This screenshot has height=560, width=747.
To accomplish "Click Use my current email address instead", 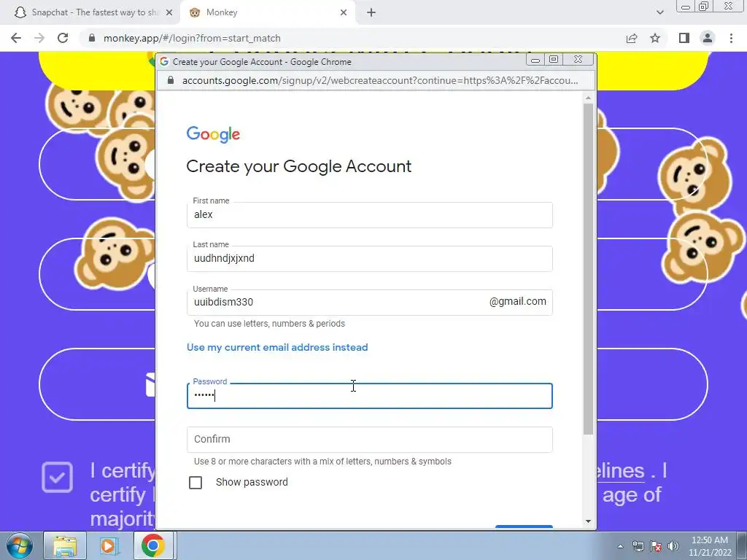I will click(277, 348).
